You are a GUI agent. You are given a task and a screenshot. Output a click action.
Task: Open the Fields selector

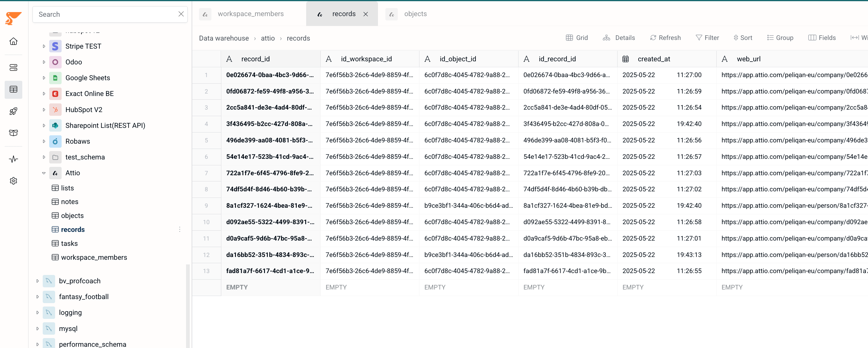[822, 38]
